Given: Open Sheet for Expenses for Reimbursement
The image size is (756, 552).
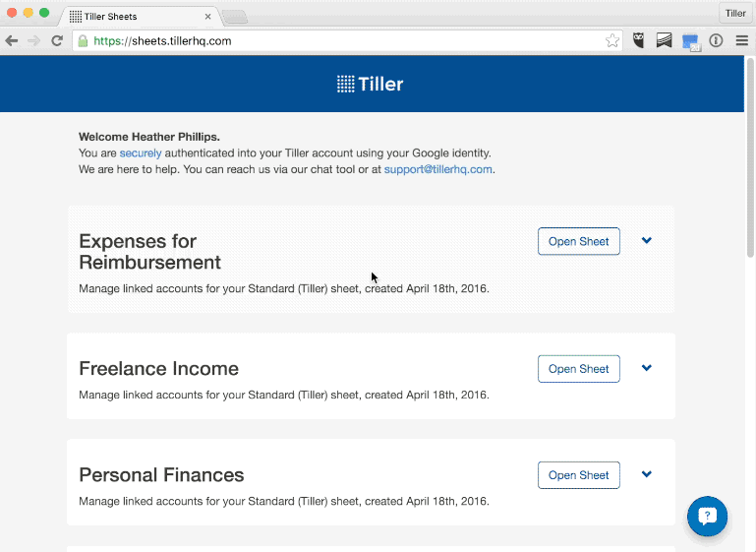Looking at the screenshot, I should point(579,241).
